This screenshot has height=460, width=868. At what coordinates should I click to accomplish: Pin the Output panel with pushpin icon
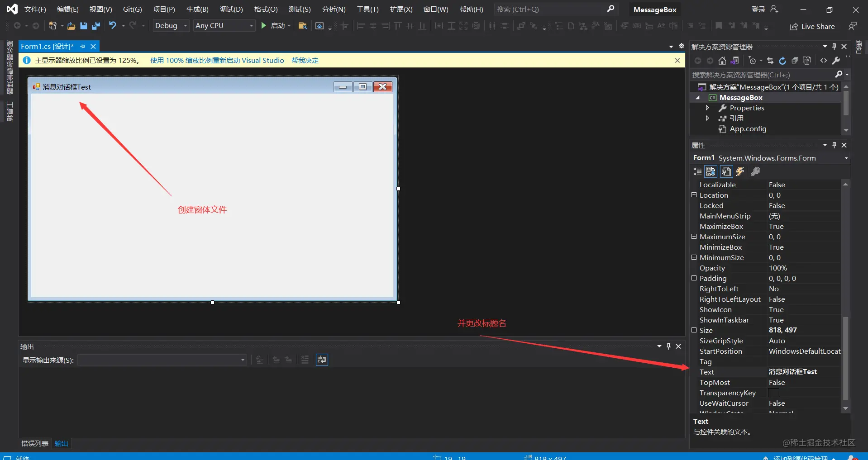(x=668, y=346)
